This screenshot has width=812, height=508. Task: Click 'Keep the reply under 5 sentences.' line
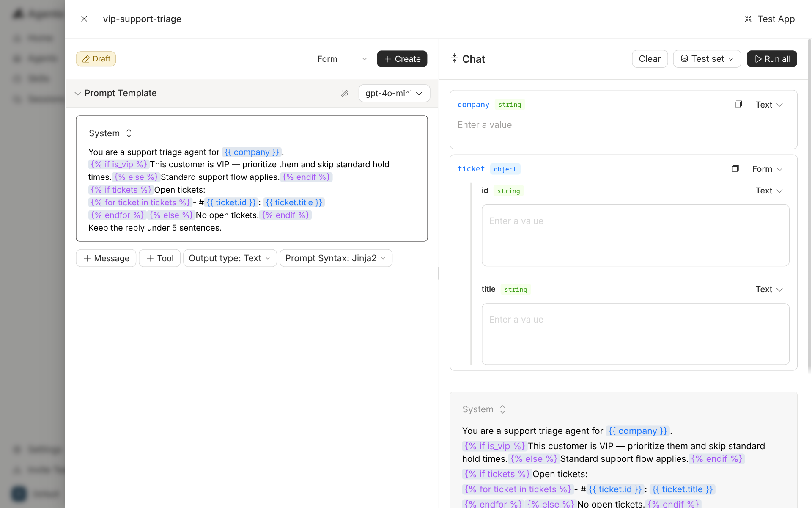[x=155, y=228]
